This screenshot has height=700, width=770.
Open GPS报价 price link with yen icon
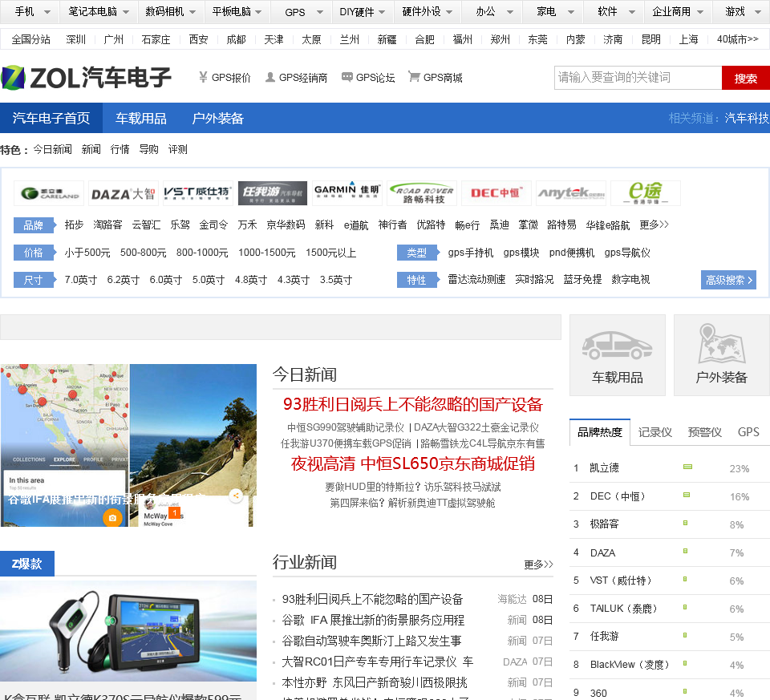pyautogui.click(x=225, y=78)
